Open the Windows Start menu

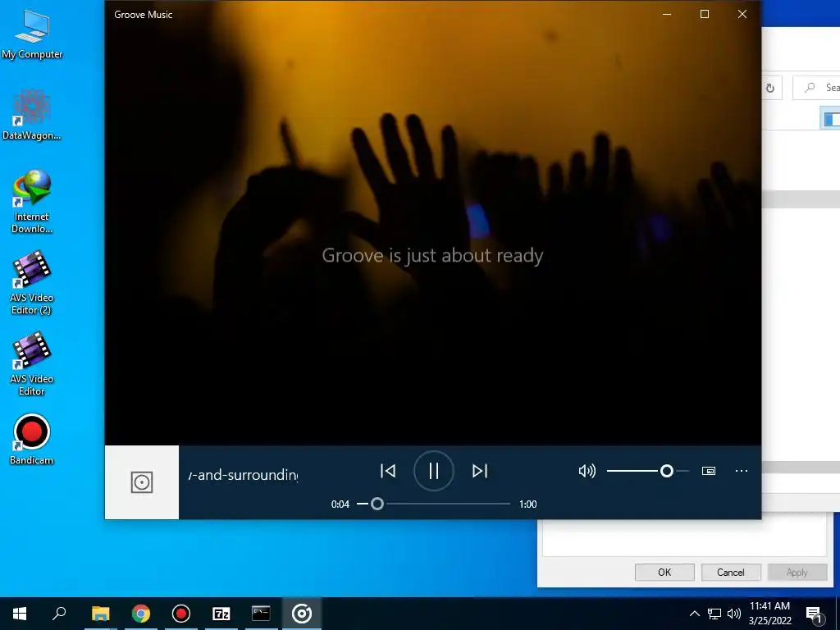(x=20, y=614)
